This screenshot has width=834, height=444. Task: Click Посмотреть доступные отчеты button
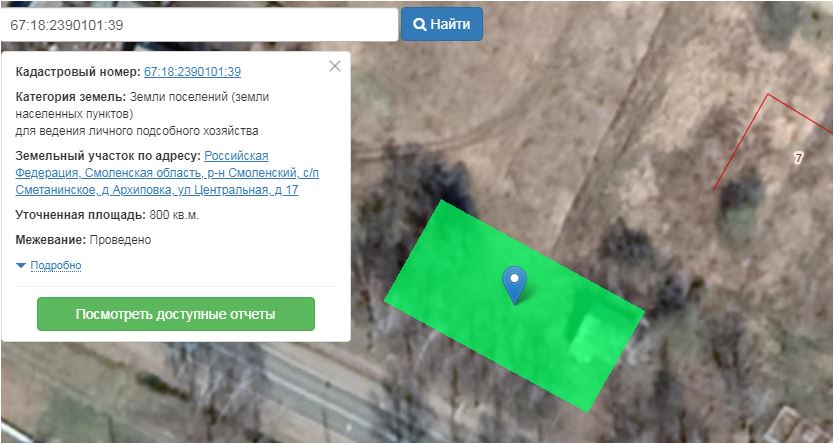176,314
